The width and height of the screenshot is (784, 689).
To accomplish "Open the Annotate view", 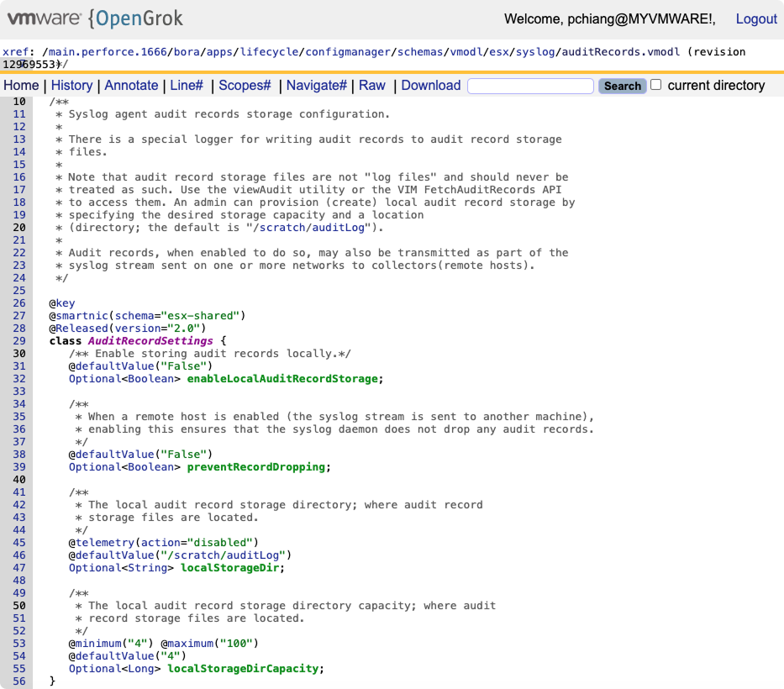I will point(133,85).
